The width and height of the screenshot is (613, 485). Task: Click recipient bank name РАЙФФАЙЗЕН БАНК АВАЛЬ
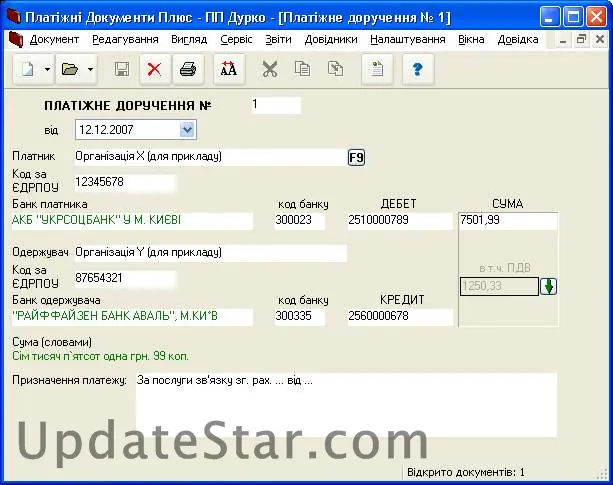tap(132, 317)
